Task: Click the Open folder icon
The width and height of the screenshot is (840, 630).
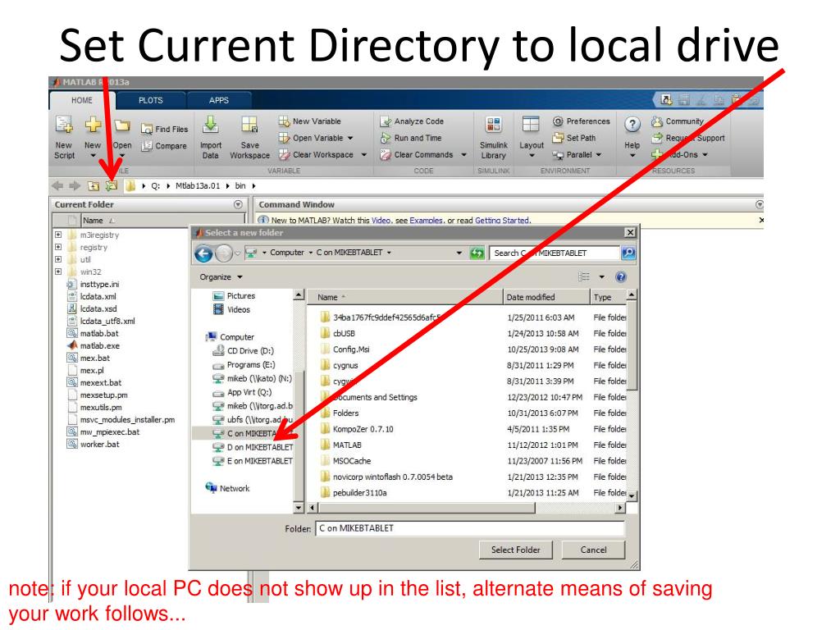Action: click(122, 126)
